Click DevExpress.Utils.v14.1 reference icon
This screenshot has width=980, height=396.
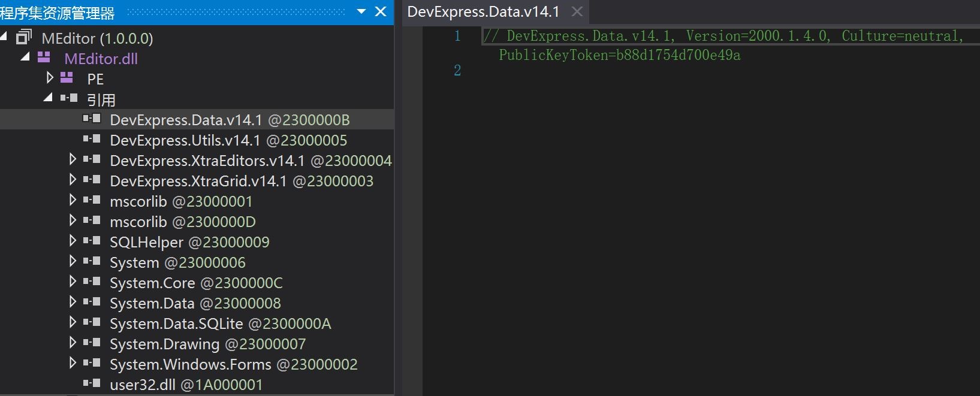pos(92,139)
